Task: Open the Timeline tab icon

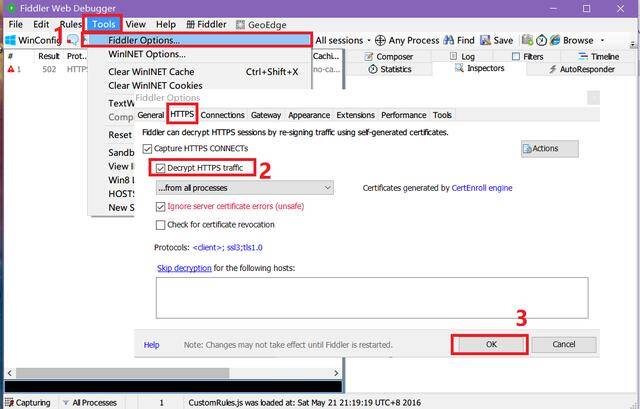Action: (x=583, y=56)
